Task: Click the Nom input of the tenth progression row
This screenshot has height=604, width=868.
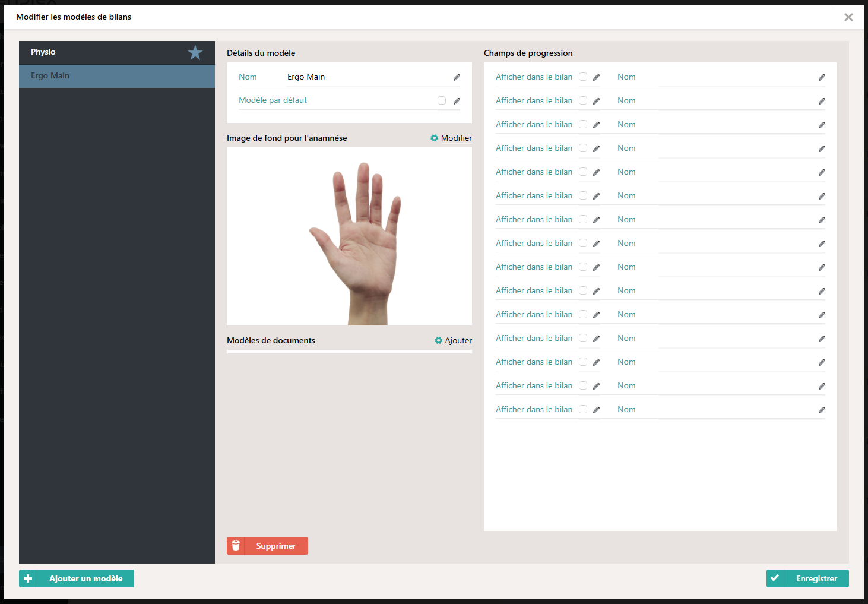Action: (x=737, y=290)
